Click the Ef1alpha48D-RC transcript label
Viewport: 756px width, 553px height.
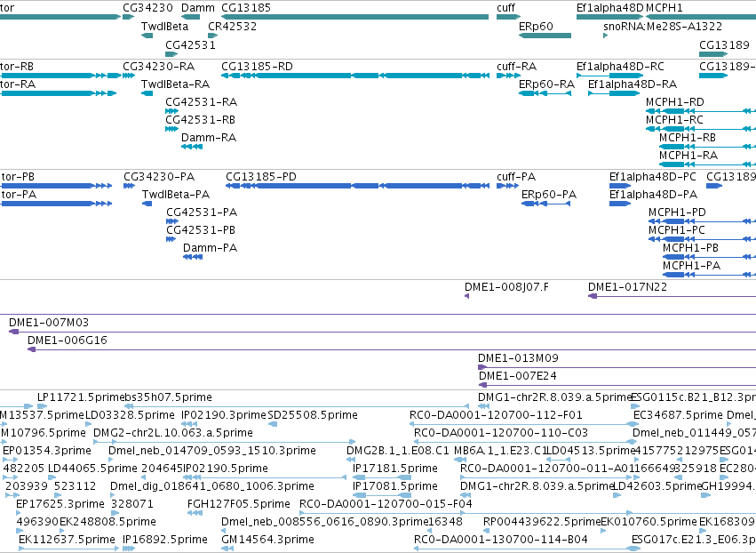(620, 66)
